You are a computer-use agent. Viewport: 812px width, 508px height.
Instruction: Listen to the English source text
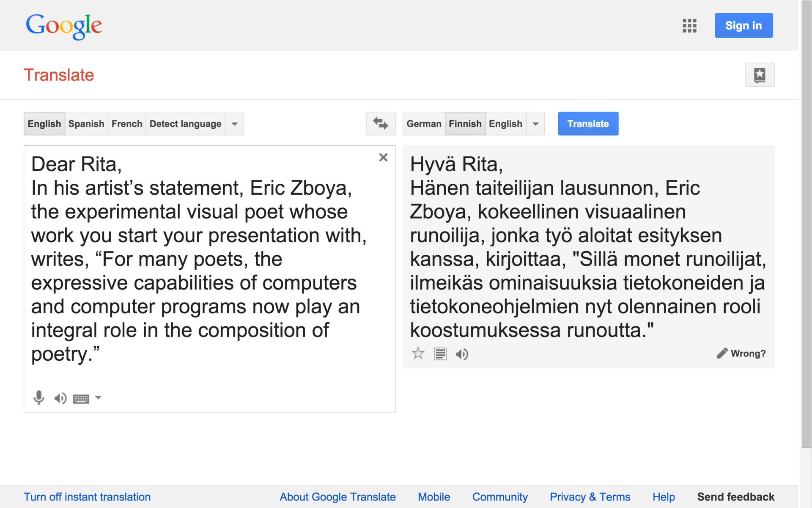click(x=60, y=398)
